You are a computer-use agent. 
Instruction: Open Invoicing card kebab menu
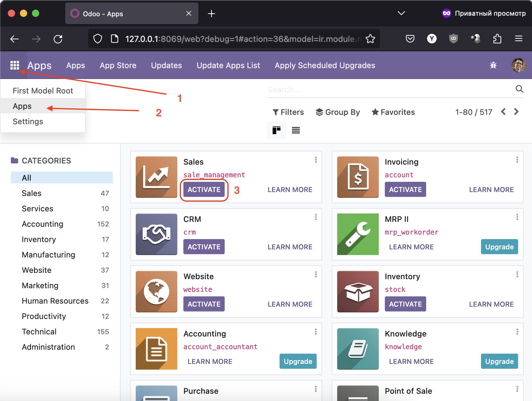pos(517,160)
